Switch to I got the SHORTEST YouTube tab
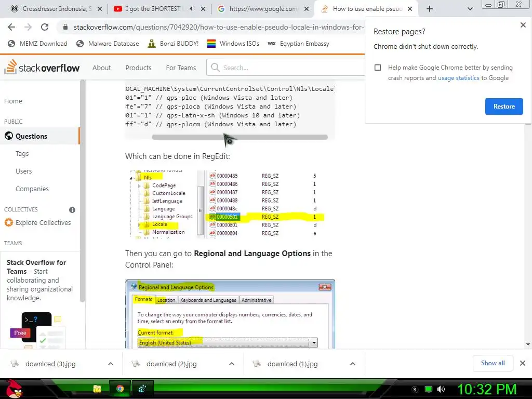 [x=153, y=9]
